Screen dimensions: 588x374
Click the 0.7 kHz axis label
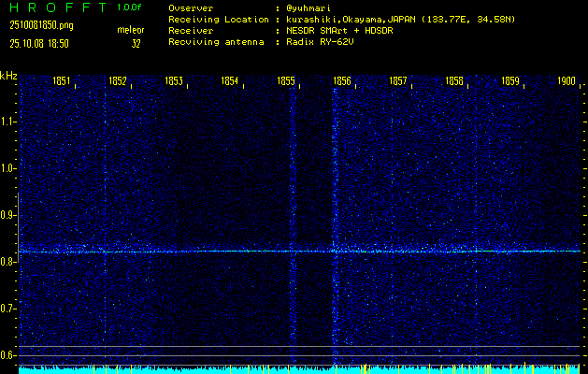(x=7, y=309)
